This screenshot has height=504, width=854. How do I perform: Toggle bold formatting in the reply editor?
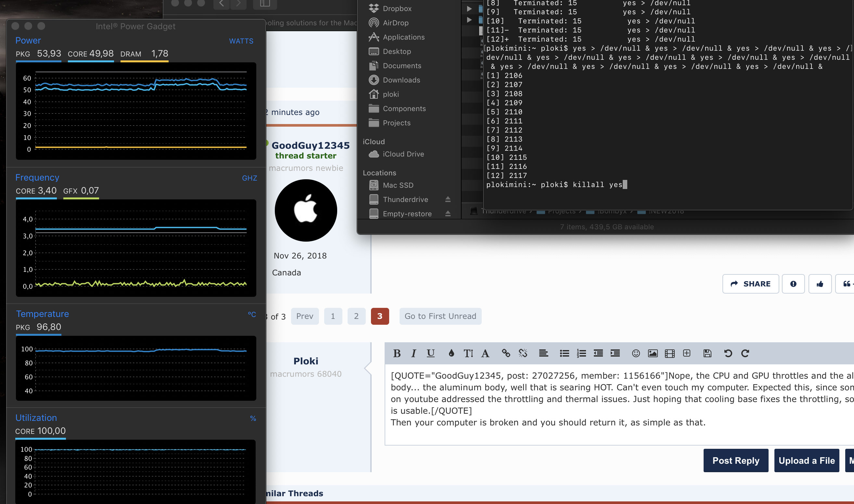coord(396,353)
